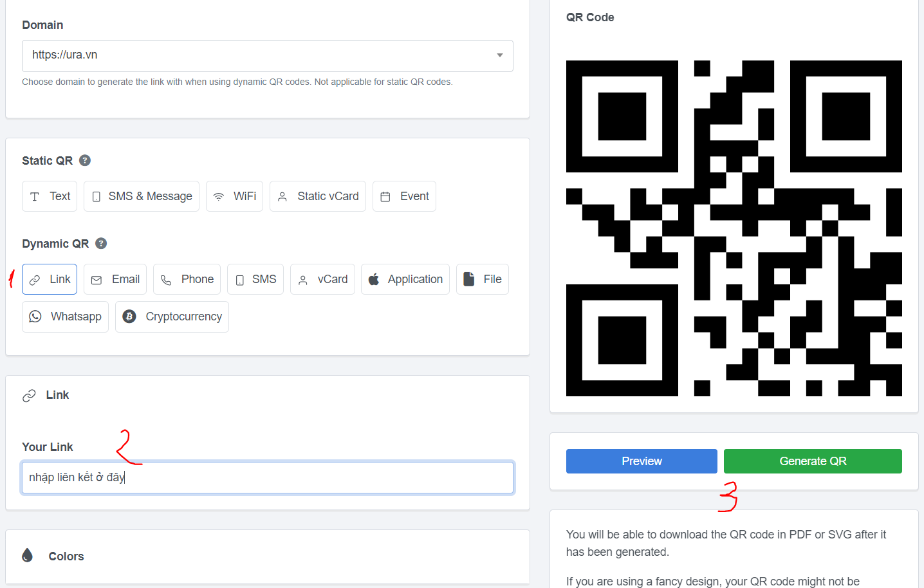Choose the Event calendar QR type
The height and width of the screenshot is (588, 924).
tap(404, 196)
